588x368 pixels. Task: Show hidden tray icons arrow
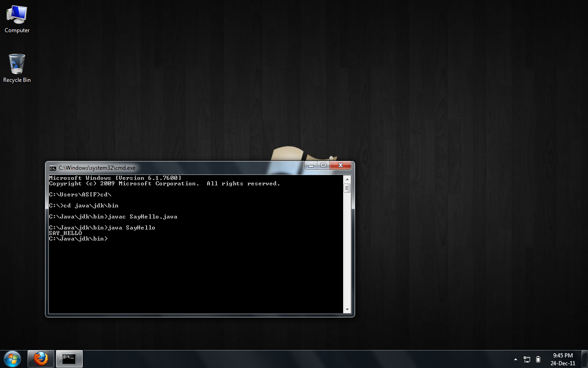[x=515, y=359]
